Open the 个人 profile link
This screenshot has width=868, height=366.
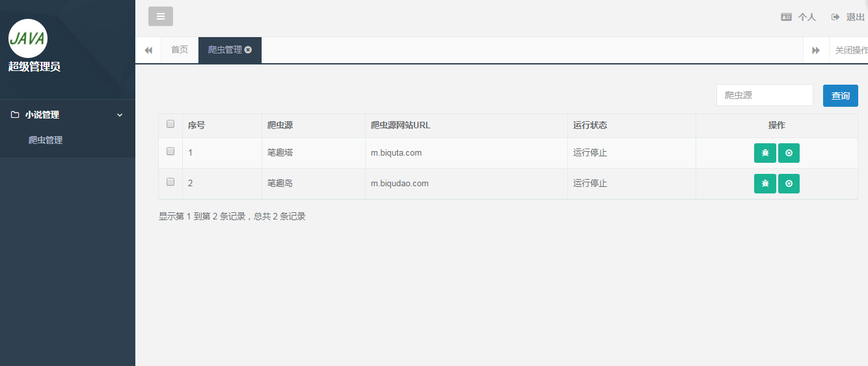click(799, 17)
